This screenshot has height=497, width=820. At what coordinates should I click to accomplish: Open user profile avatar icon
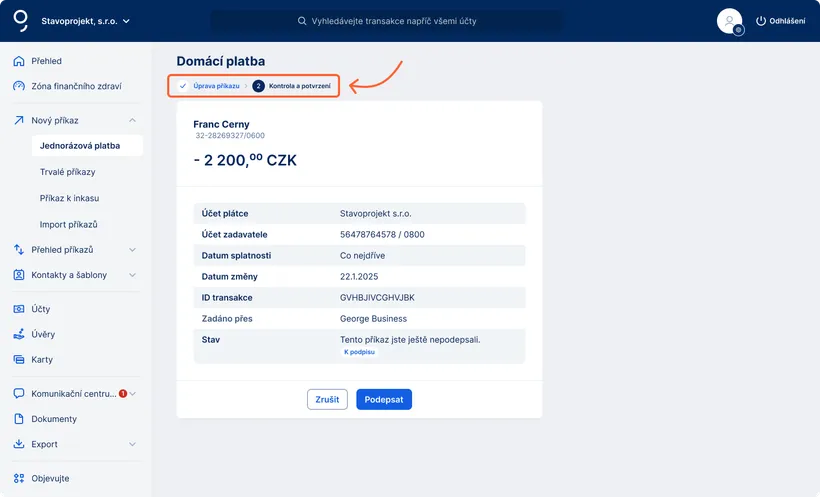[x=729, y=21]
